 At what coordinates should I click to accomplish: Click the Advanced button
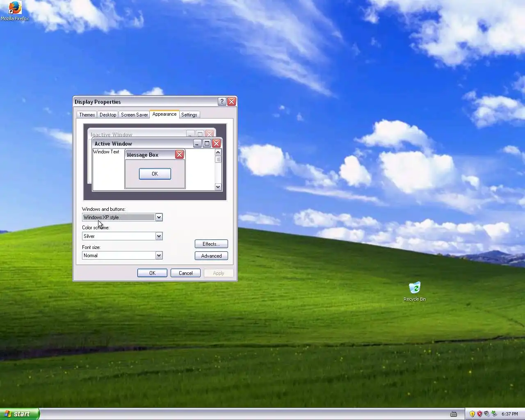click(x=211, y=256)
